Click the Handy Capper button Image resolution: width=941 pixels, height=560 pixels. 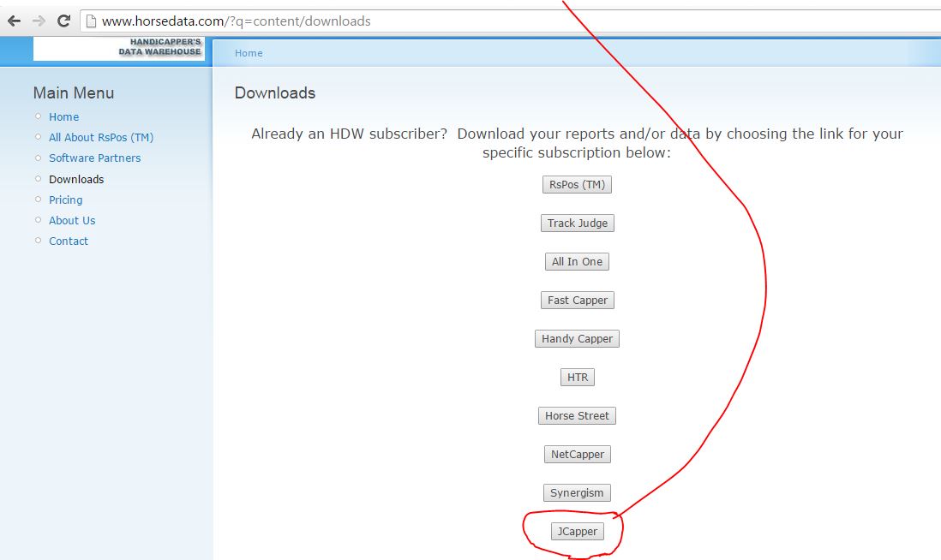pyautogui.click(x=578, y=339)
